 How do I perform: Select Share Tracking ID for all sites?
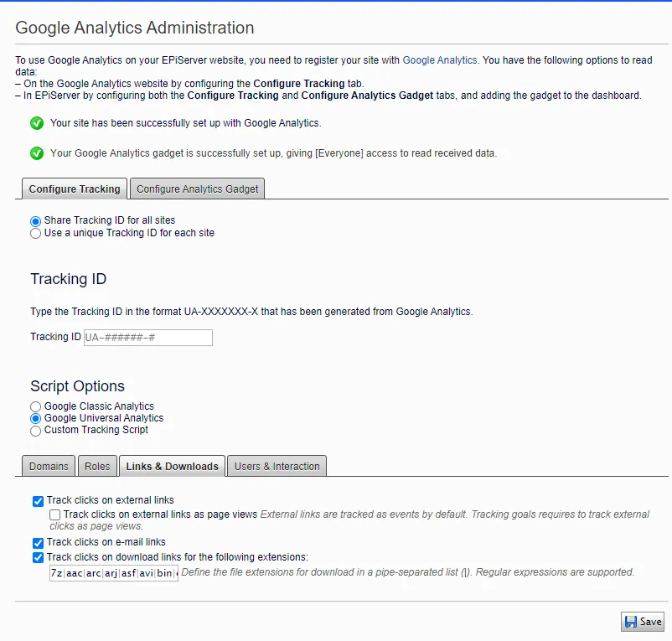pos(35,221)
